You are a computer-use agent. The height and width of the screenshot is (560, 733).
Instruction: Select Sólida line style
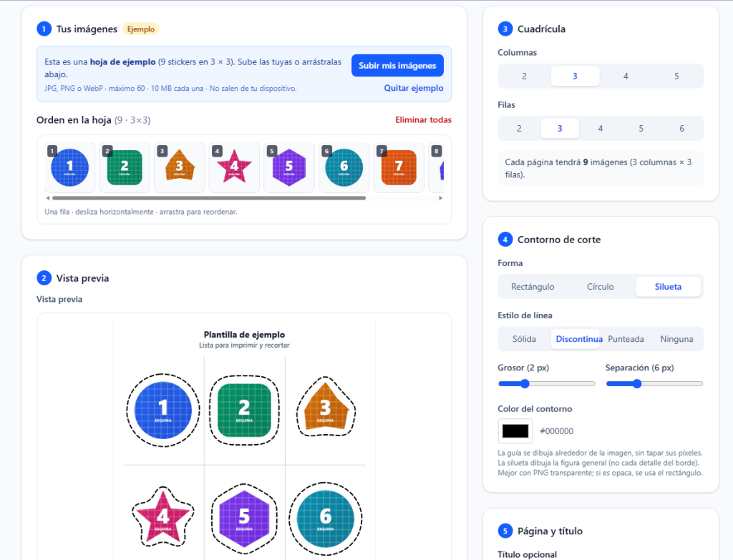(524, 339)
